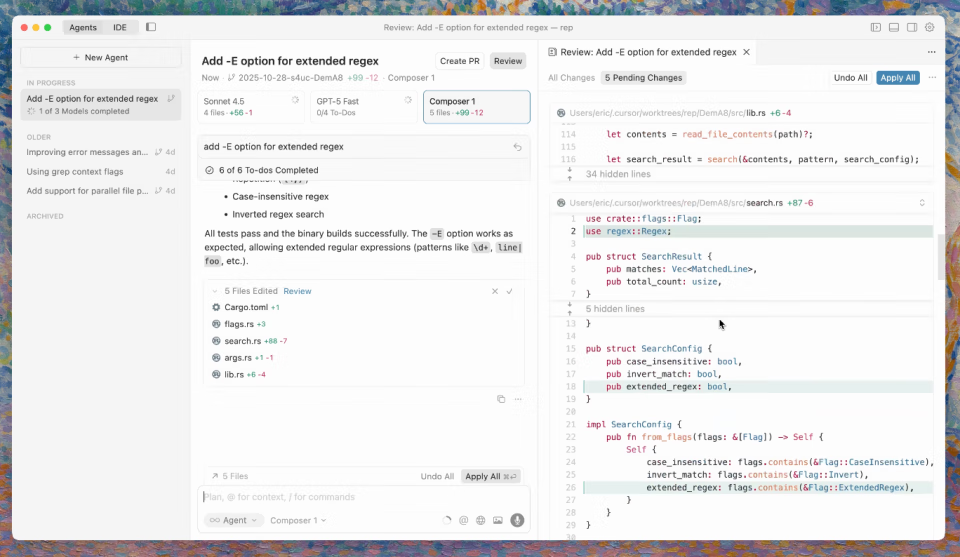The width and height of the screenshot is (960, 557).
Task: Show All Changes filter
Action: point(571,78)
